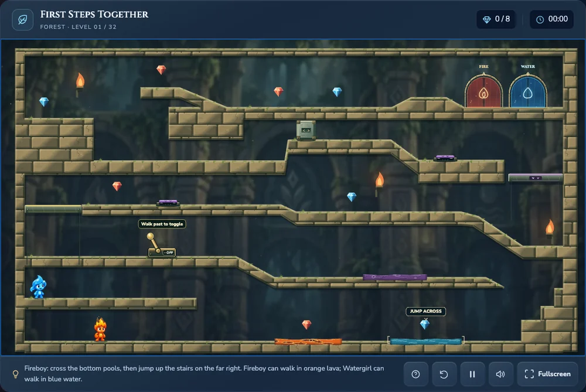Click the orange lava pool

(308, 342)
